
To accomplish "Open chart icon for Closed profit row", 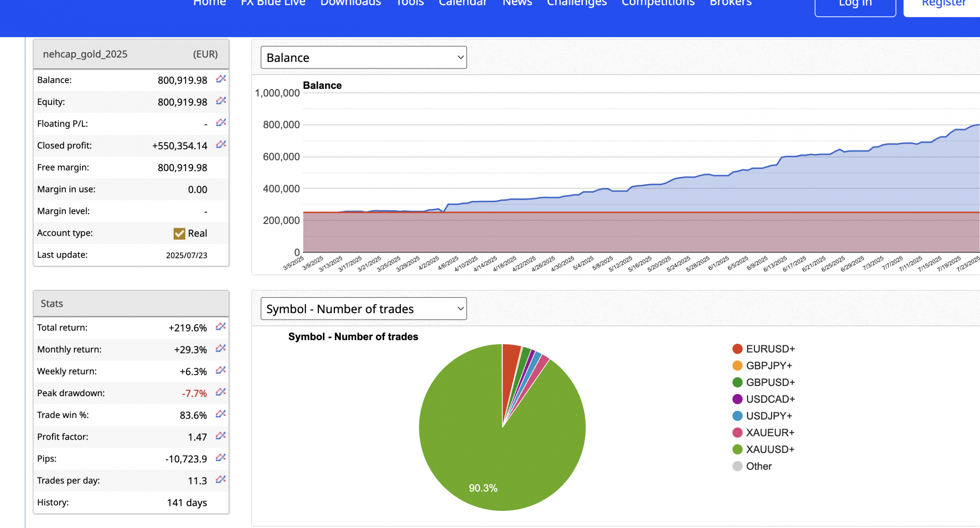I will click(221, 144).
